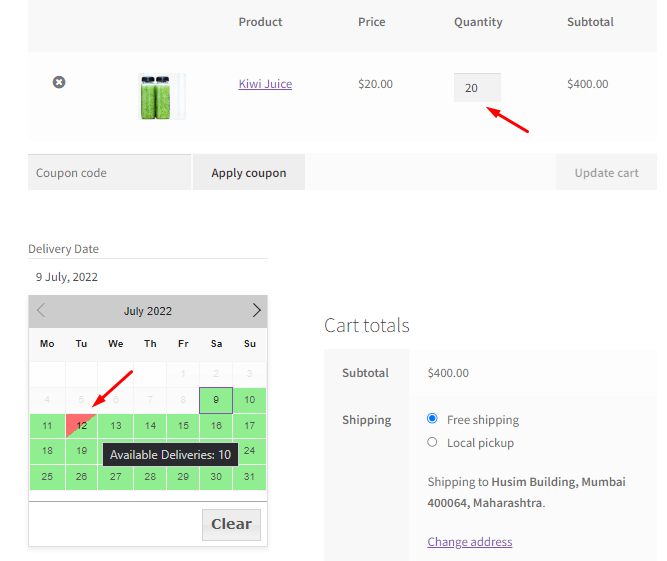Choose July 17 in the calendar
667x561 pixels.
click(x=250, y=426)
